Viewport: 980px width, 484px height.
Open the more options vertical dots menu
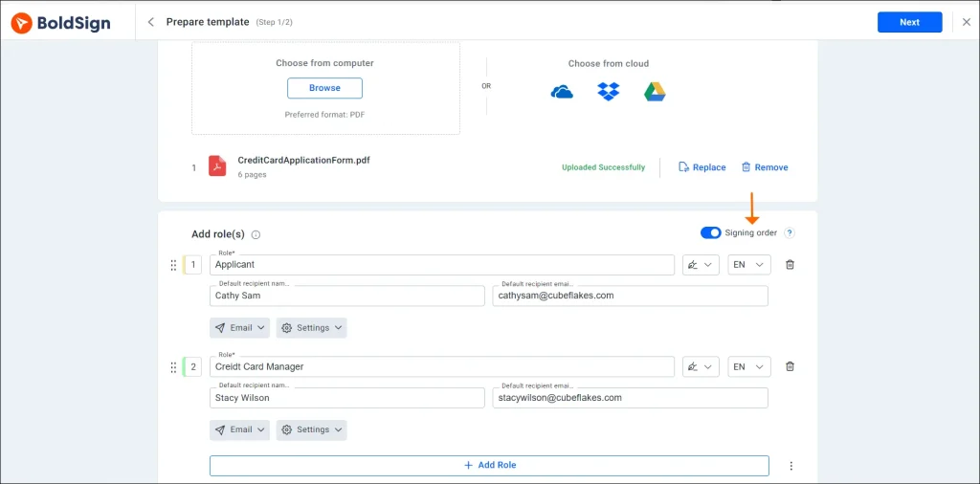[791, 466]
